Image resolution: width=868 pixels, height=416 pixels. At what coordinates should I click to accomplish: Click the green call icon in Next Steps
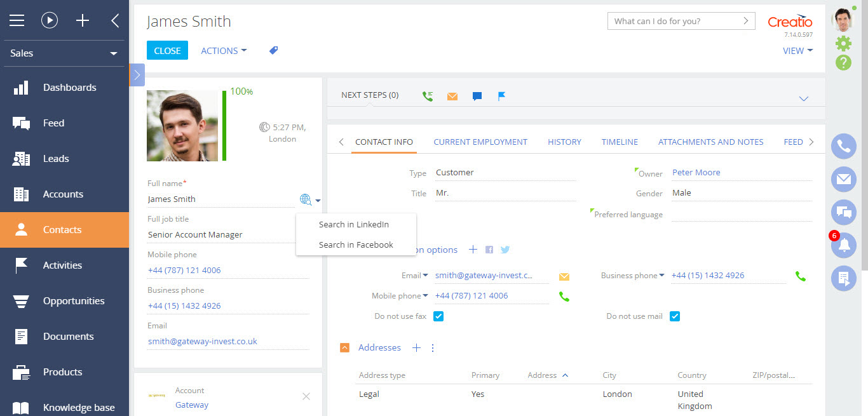428,96
